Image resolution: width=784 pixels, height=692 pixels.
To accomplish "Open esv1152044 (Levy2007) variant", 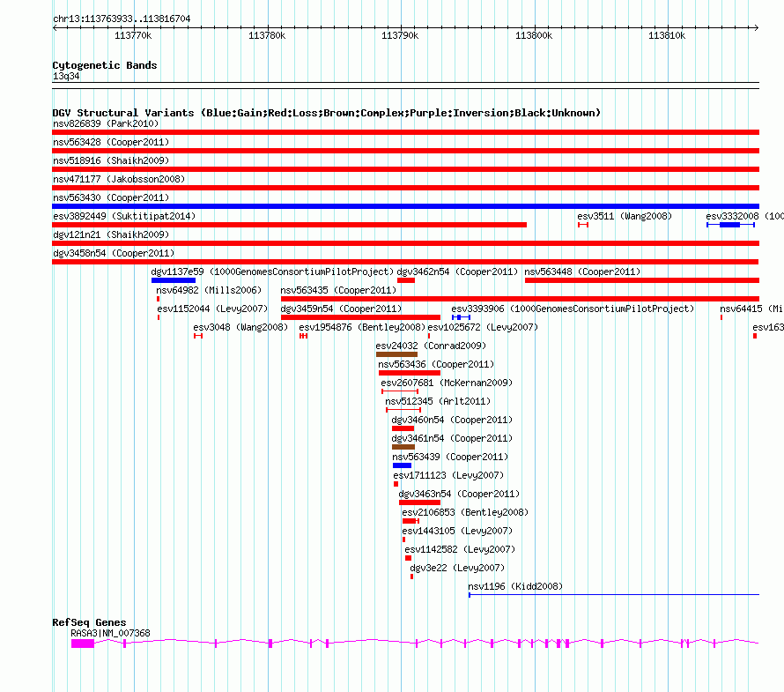I will pos(212,309).
